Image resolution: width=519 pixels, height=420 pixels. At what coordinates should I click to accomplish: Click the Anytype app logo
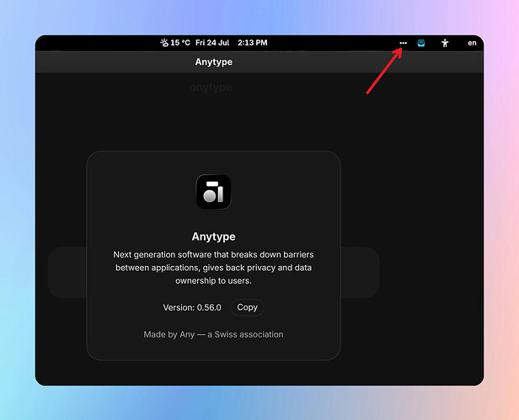213,192
